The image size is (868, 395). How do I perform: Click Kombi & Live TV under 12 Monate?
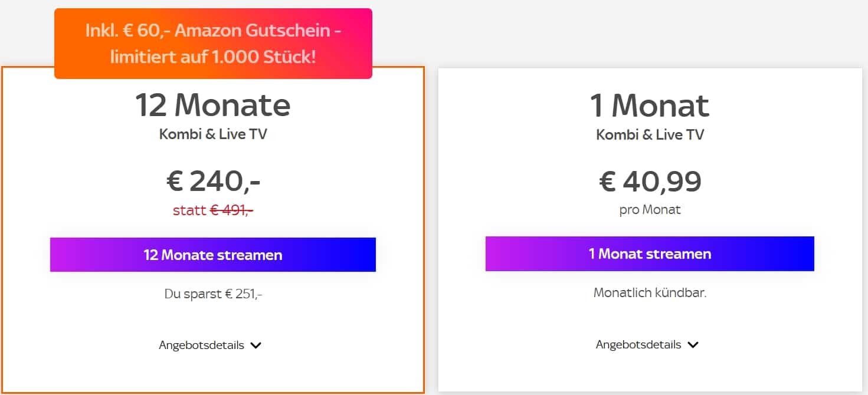213,134
